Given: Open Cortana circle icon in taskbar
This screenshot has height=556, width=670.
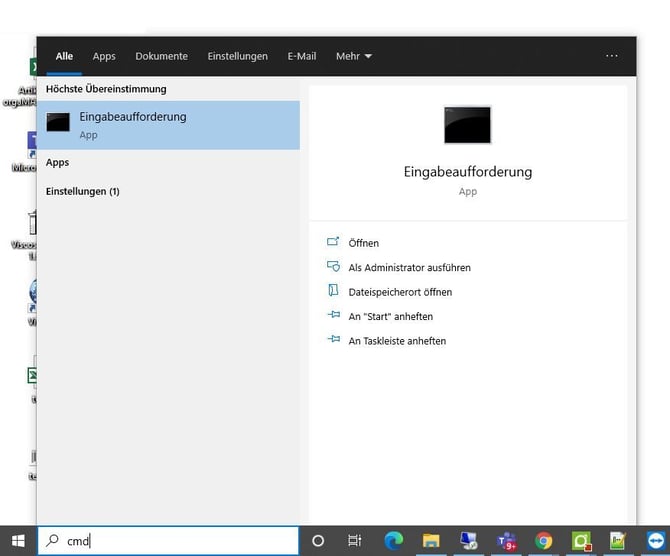Looking at the screenshot, I should coord(318,541).
